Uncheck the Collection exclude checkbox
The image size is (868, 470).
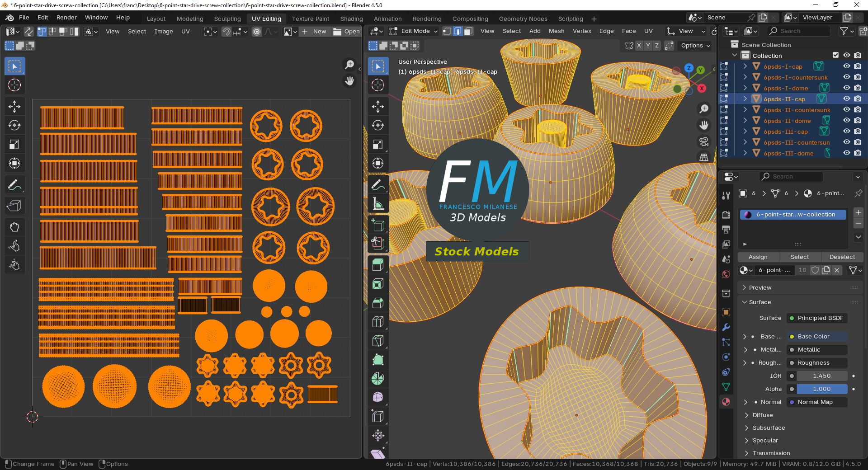tap(835, 55)
